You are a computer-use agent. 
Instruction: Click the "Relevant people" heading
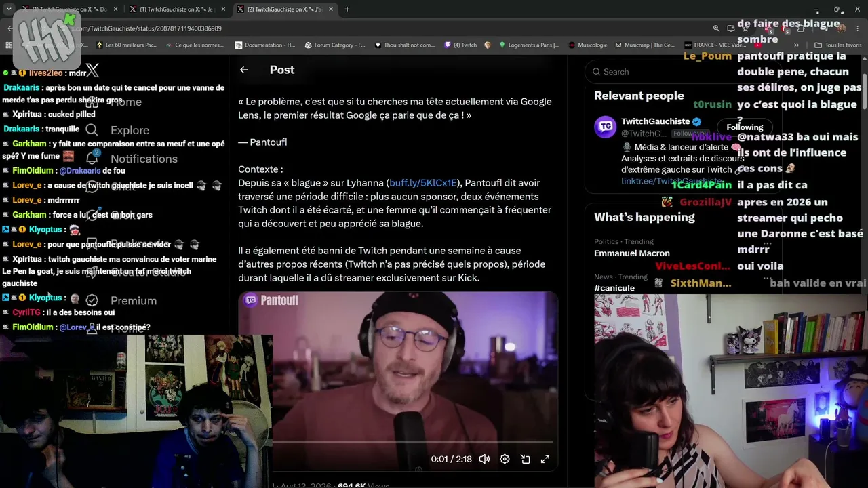tap(639, 96)
